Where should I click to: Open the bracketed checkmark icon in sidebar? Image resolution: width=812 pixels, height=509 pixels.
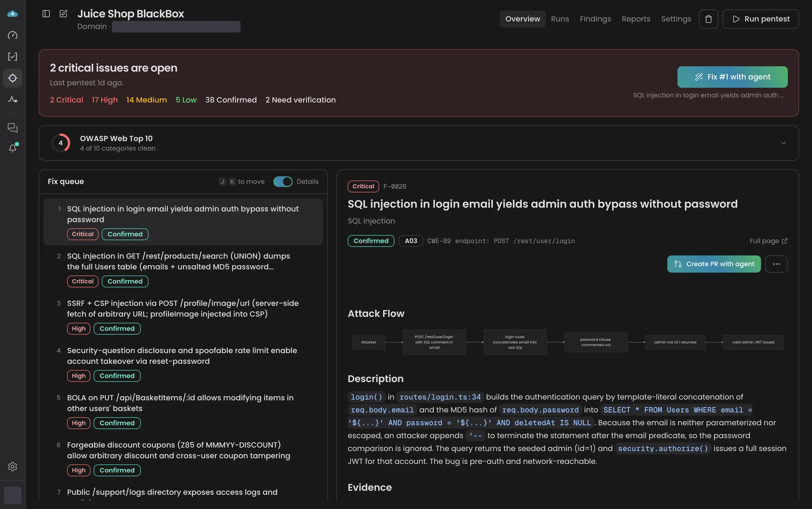click(12, 57)
